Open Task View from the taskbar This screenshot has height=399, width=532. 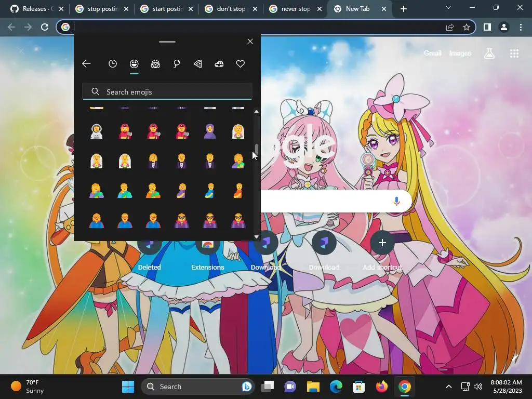click(x=268, y=387)
